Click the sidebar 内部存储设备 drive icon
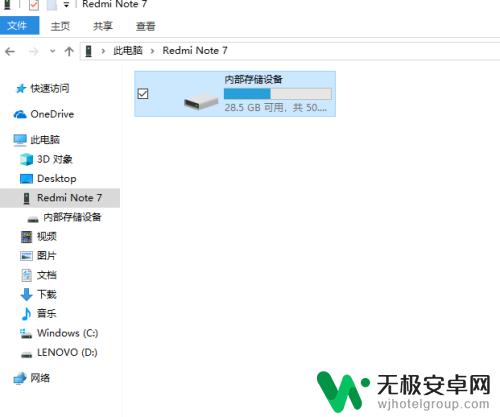This screenshot has height=417, width=500. click(33, 219)
